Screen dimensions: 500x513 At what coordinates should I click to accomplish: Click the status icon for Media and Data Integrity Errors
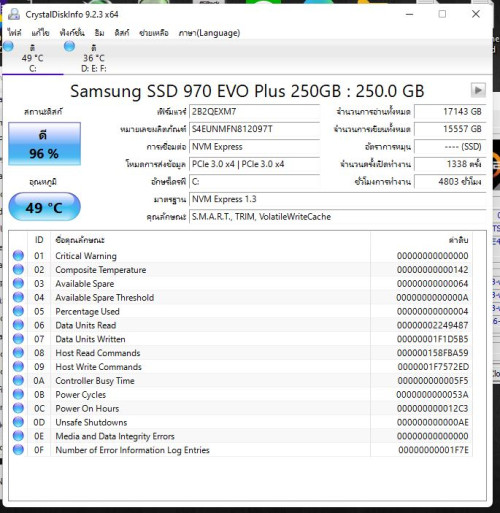click(18, 436)
